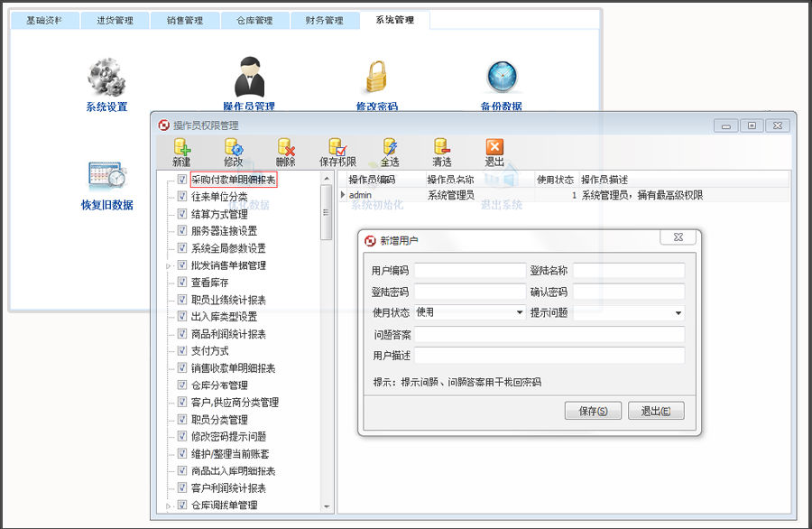This screenshot has width=812, height=529.
Task: Click the 删除 (Delete) toolbar icon
Action: 286,147
